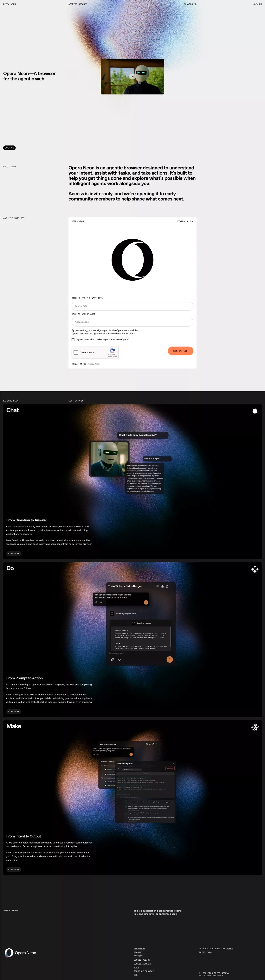
Task: Click the Opera Neon footer logo
Action: click(21, 953)
